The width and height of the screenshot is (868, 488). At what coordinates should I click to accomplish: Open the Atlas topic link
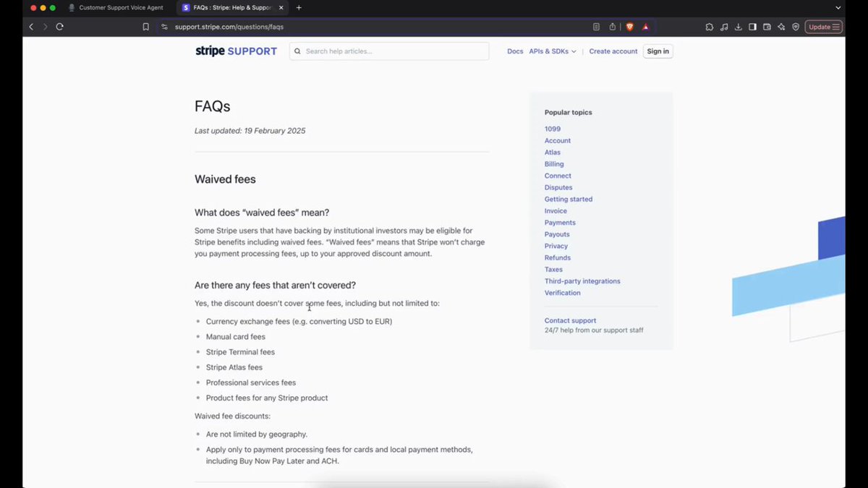click(553, 153)
